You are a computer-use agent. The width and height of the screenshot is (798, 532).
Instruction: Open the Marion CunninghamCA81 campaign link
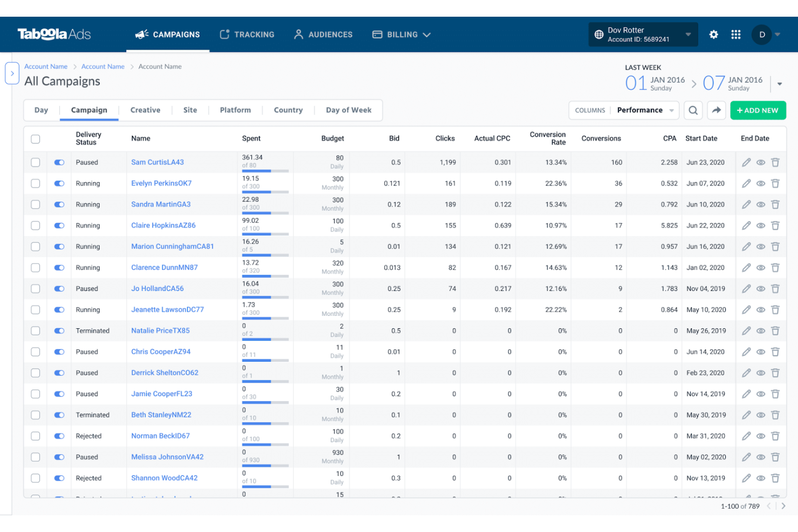(x=173, y=246)
